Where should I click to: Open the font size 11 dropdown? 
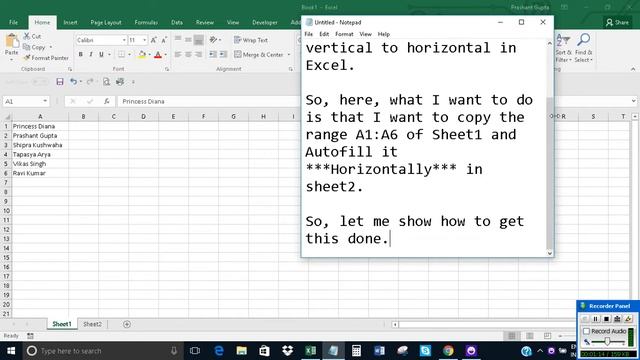click(144, 40)
